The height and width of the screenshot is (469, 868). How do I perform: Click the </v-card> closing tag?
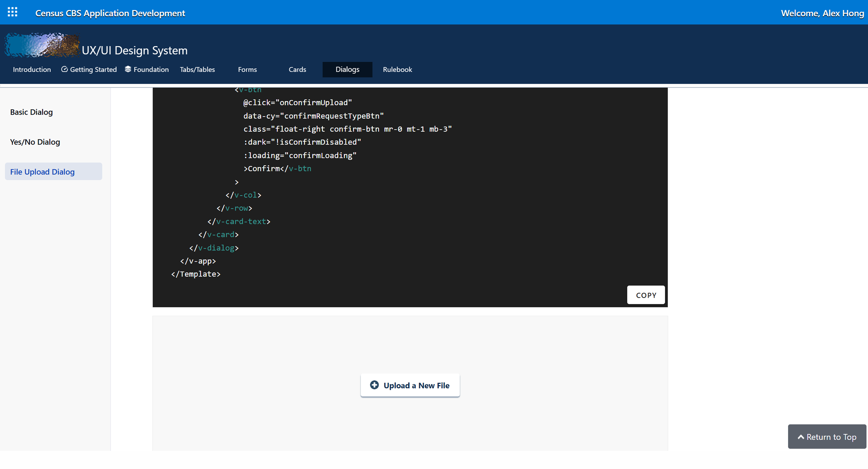[x=218, y=234]
